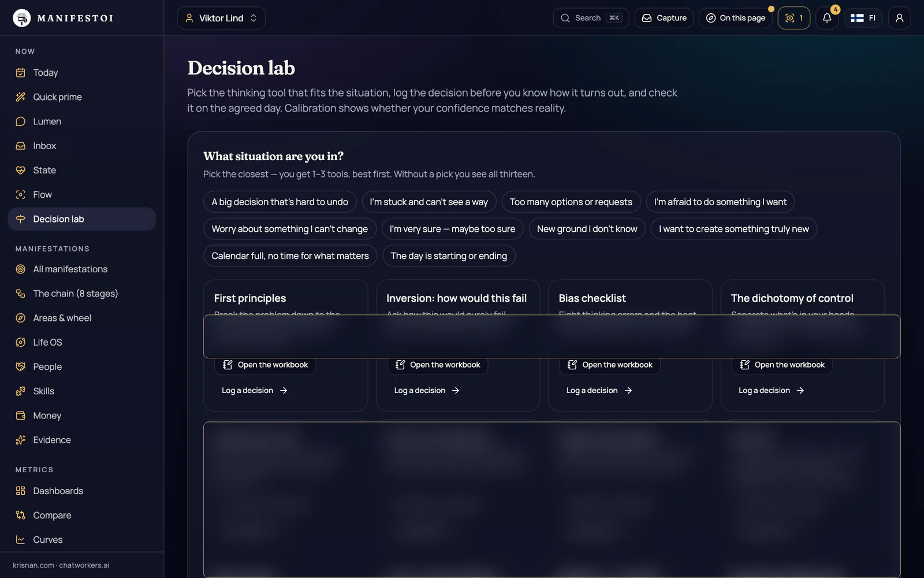924x578 pixels.
Task: Click the Search field
Action: (x=591, y=18)
